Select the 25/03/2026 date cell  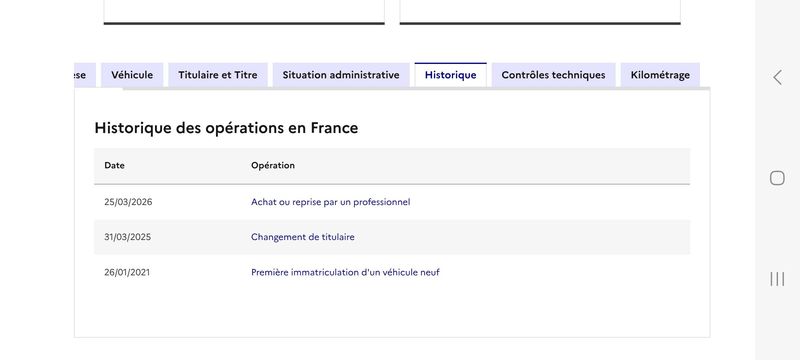pyautogui.click(x=128, y=202)
